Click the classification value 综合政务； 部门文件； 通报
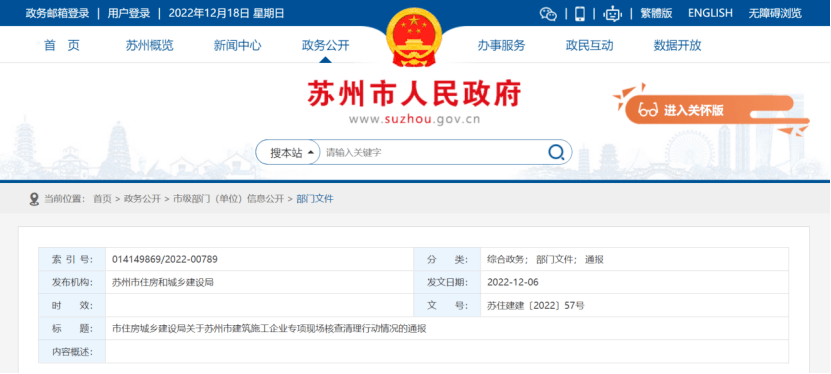The height and width of the screenshot is (374, 831). (x=545, y=260)
